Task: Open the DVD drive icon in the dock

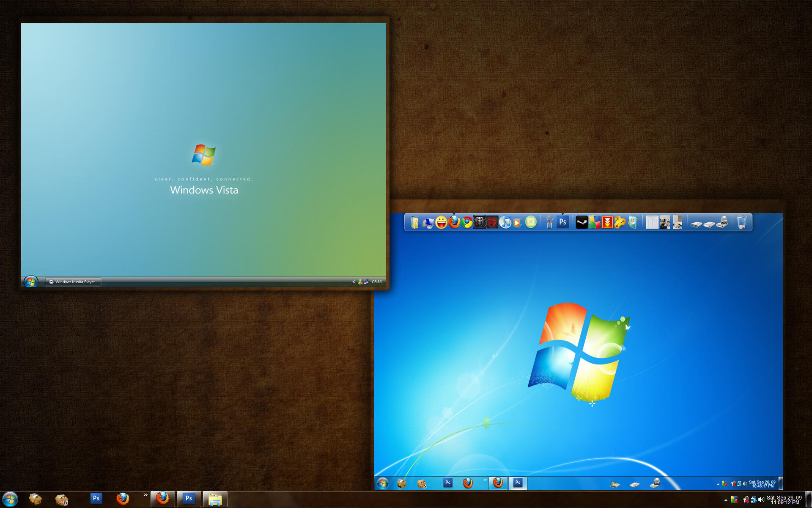Action: tap(723, 222)
